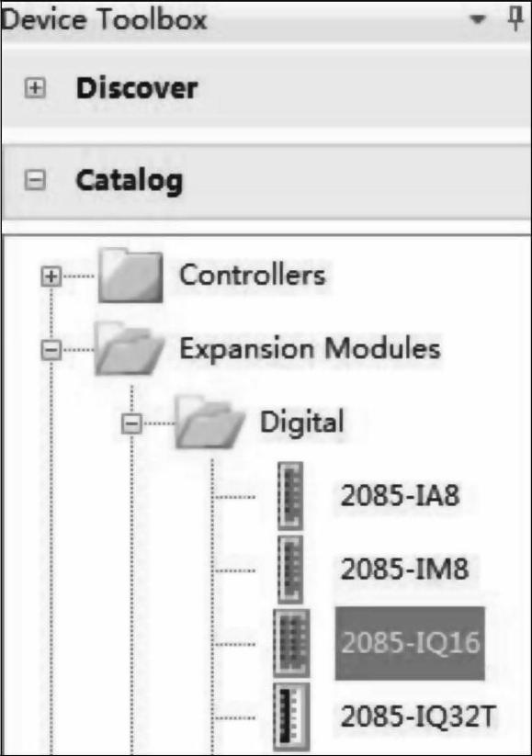Click the Digital open folder icon
The height and width of the screenshot is (756, 532).
coord(209,422)
